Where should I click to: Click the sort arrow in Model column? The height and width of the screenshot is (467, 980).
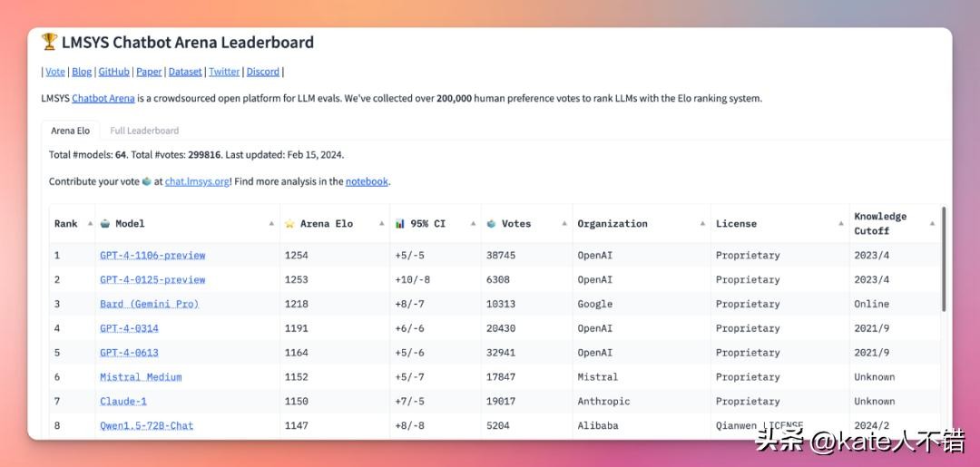tap(272, 223)
